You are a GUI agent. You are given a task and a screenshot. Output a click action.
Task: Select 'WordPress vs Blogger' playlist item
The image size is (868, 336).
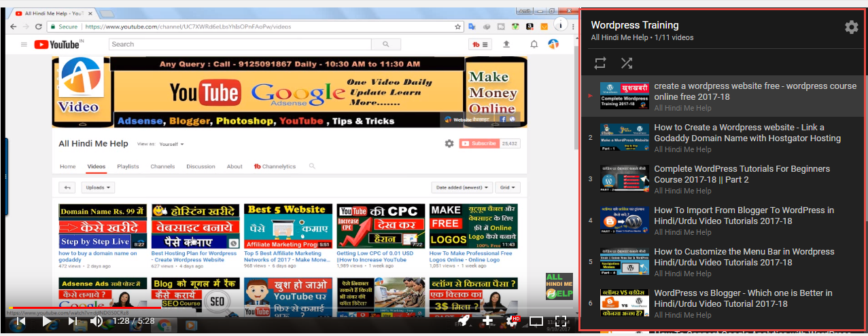(x=721, y=303)
